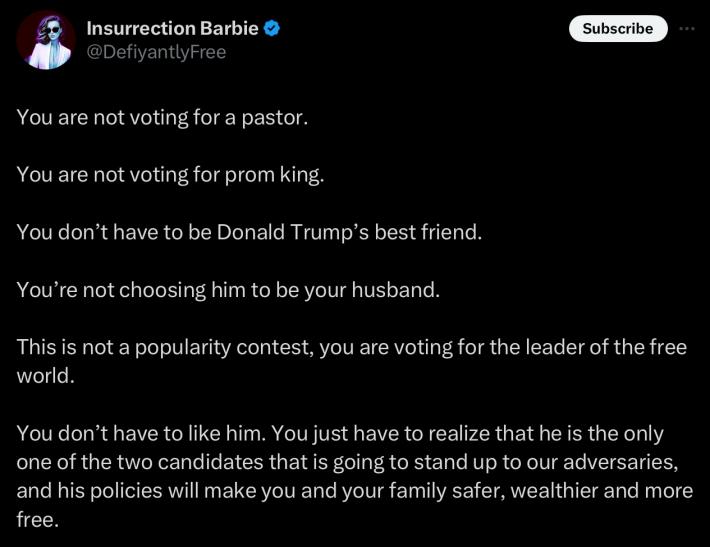
Task: Subscribe to this account
Action: (x=618, y=29)
